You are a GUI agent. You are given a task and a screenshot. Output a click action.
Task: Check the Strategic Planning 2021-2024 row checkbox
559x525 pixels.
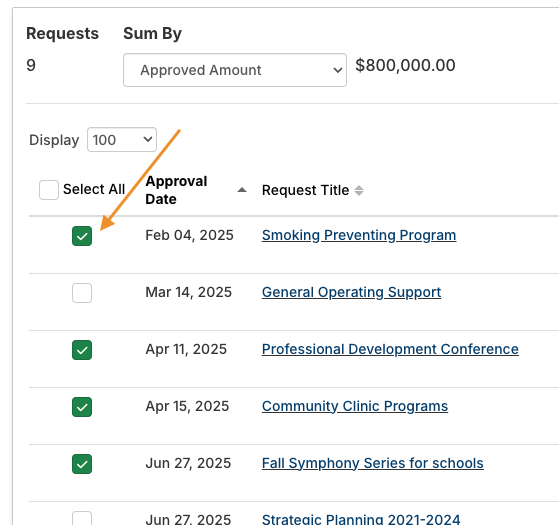pos(82,519)
